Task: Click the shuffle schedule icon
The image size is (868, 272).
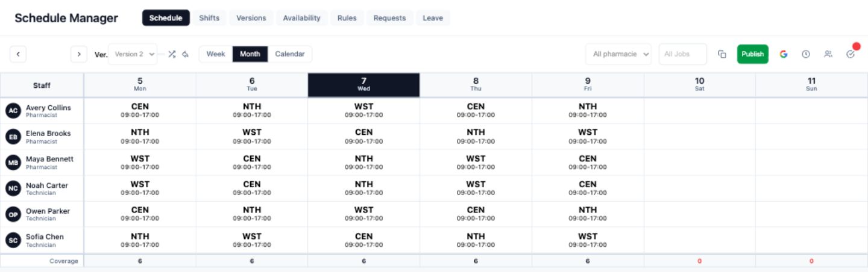Action: [172, 54]
